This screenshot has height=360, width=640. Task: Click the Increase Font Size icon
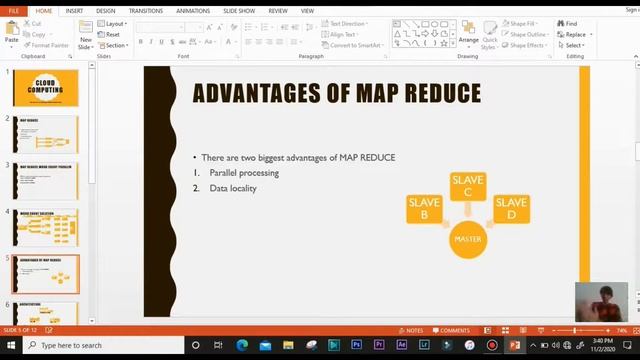point(209,27)
